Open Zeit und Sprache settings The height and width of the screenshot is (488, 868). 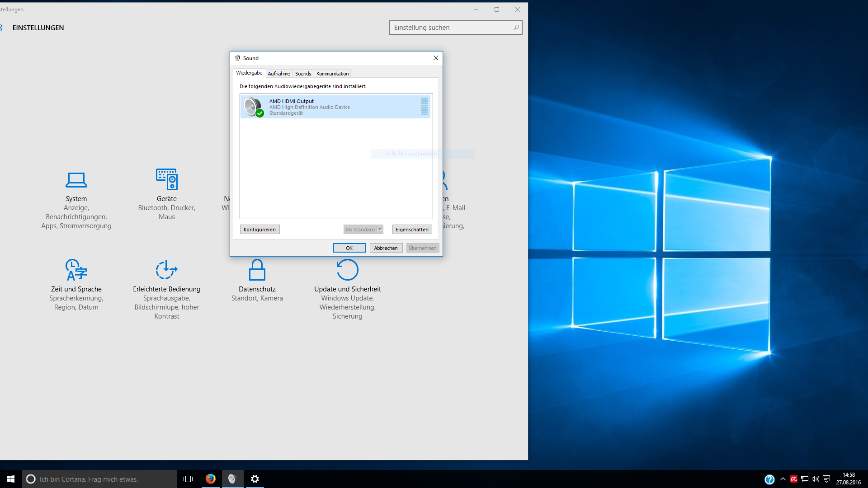coord(76,270)
